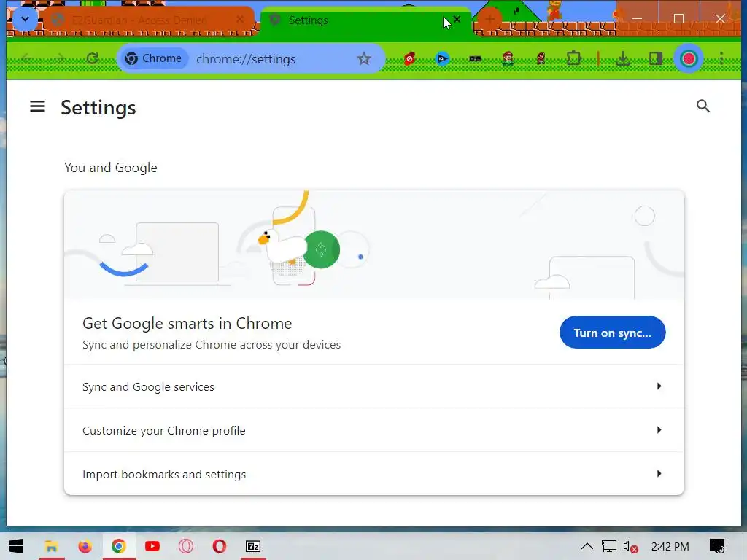Minimize the Chrome window
747x560 pixels.
click(x=637, y=18)
